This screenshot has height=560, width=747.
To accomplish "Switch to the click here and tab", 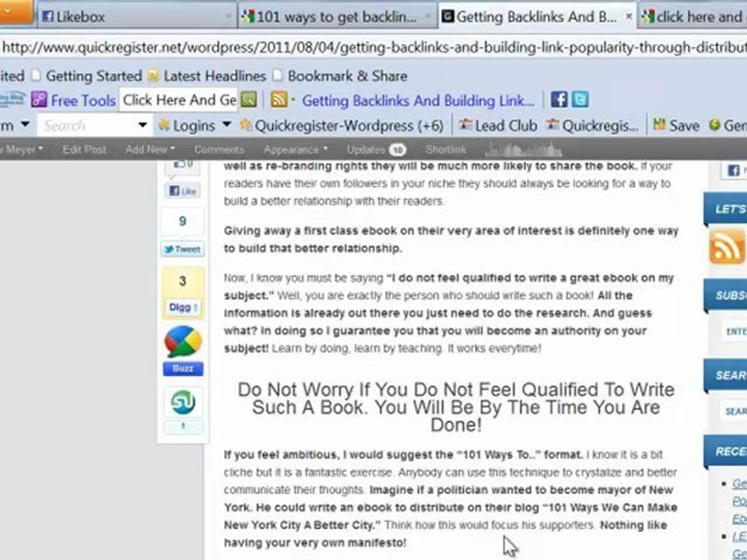I will (693, 16).
